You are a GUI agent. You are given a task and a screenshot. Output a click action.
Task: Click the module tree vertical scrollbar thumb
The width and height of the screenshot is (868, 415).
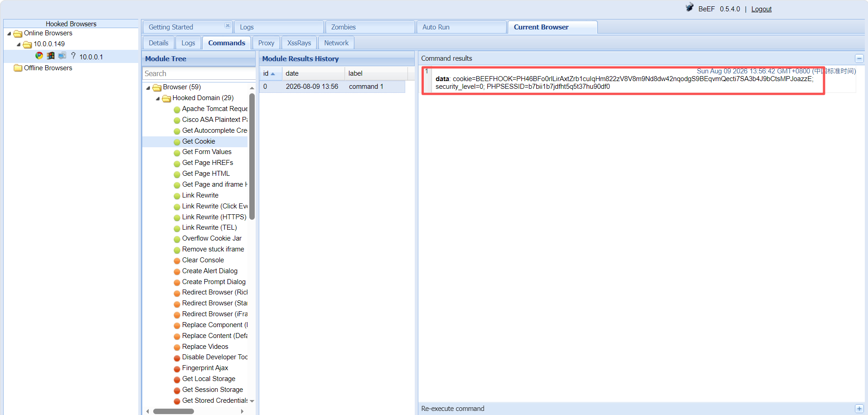(252, 156)
